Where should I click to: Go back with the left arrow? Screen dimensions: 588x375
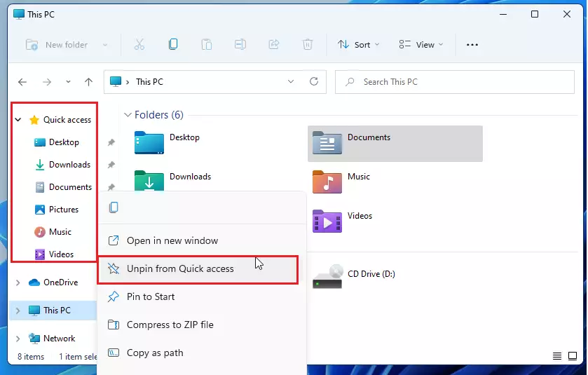pyautogui.click(x=22, y=82)
